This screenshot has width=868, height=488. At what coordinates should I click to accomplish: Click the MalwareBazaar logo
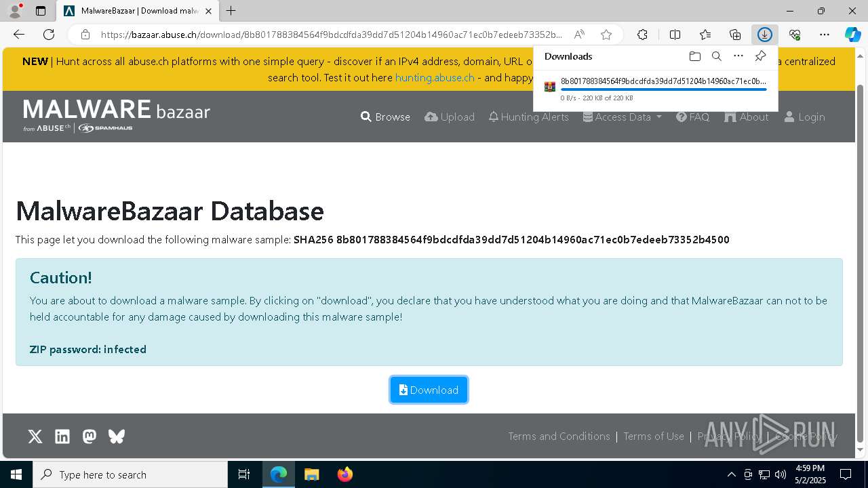point(117,115)
